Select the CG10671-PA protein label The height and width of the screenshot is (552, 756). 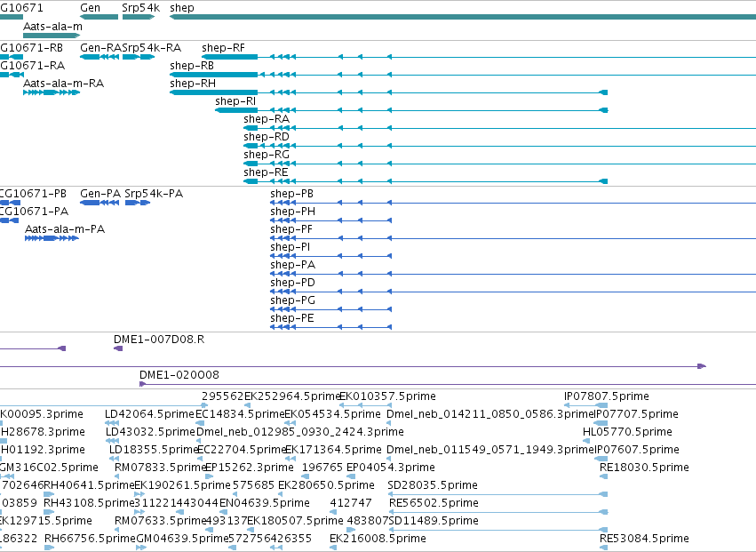pos(35,212)
